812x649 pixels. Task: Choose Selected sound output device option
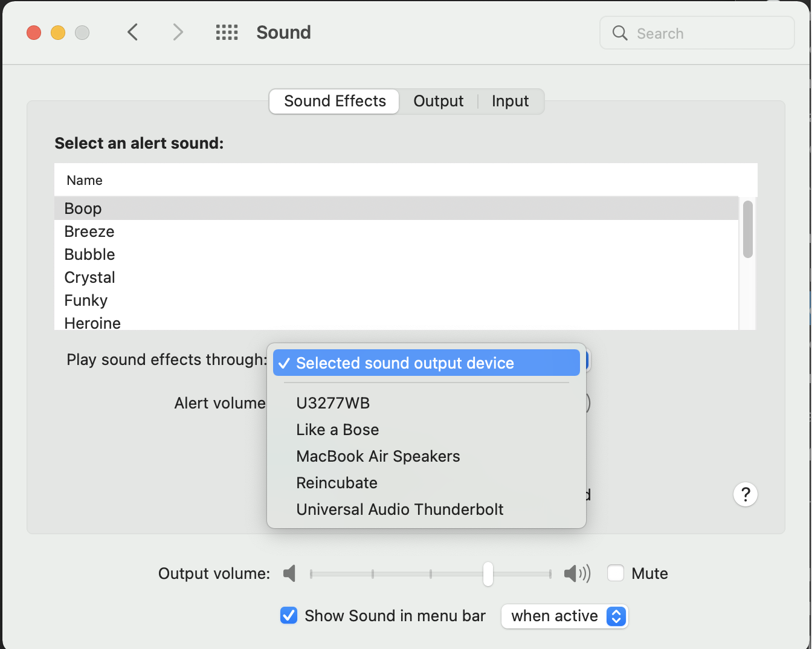coord(427,363)
